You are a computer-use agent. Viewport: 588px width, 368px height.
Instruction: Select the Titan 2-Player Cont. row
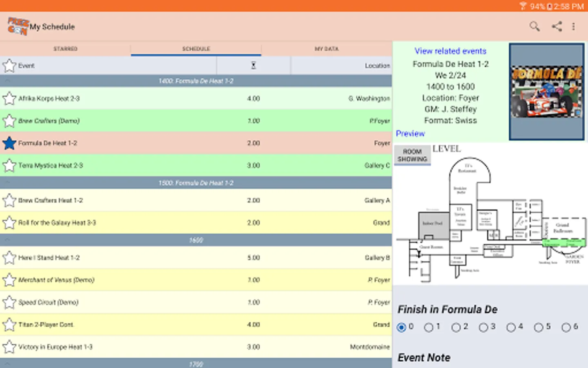coord(196,325)
